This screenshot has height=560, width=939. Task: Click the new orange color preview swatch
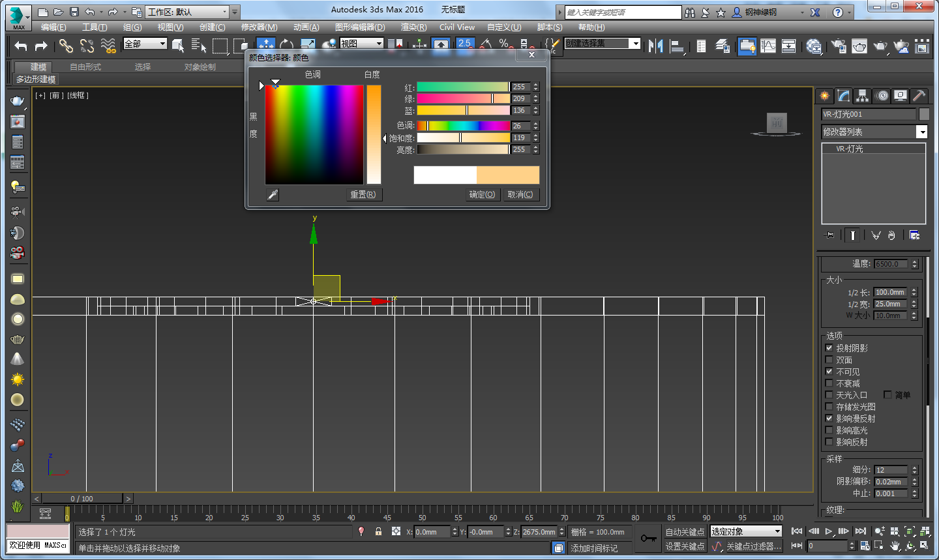tap(508, 175)
